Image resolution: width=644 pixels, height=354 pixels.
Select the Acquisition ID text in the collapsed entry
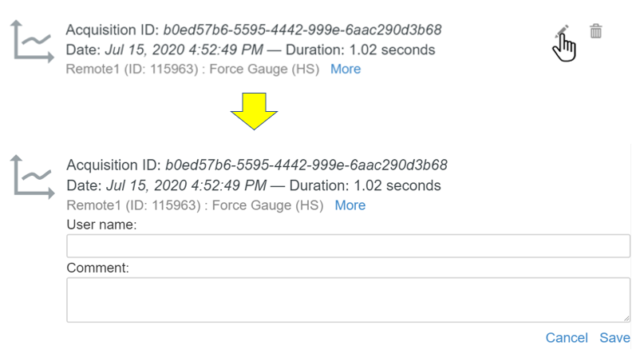(x=254, y=30)
